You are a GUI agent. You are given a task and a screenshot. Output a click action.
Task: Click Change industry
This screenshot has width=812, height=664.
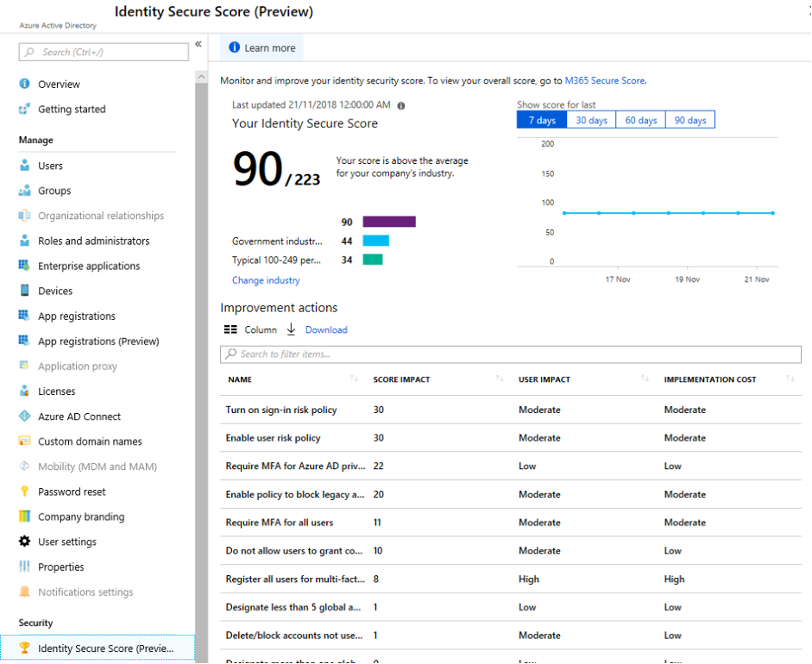coord(265,280)
